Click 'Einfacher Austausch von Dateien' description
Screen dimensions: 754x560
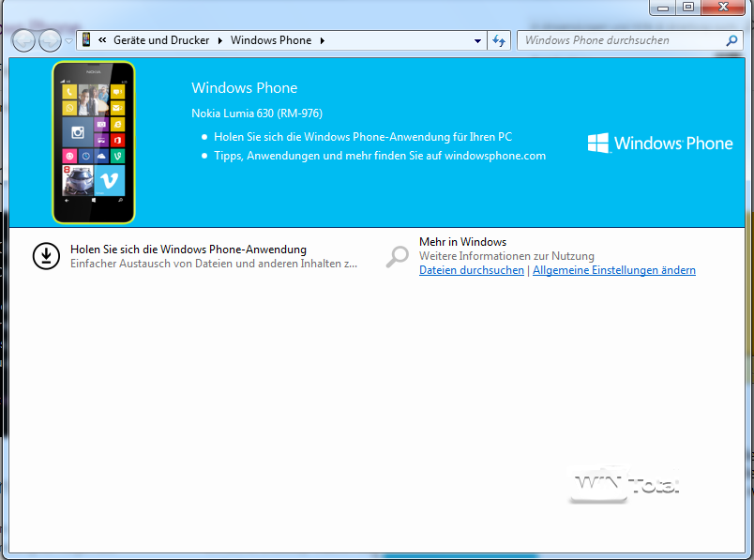[214, 264]
